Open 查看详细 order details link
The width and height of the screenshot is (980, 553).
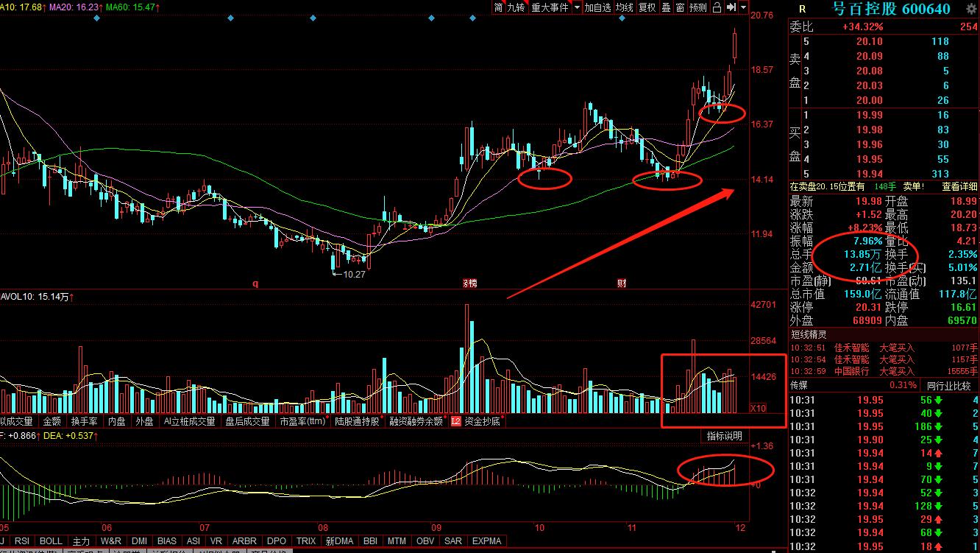pyautogui.click(x=960, y=186)
